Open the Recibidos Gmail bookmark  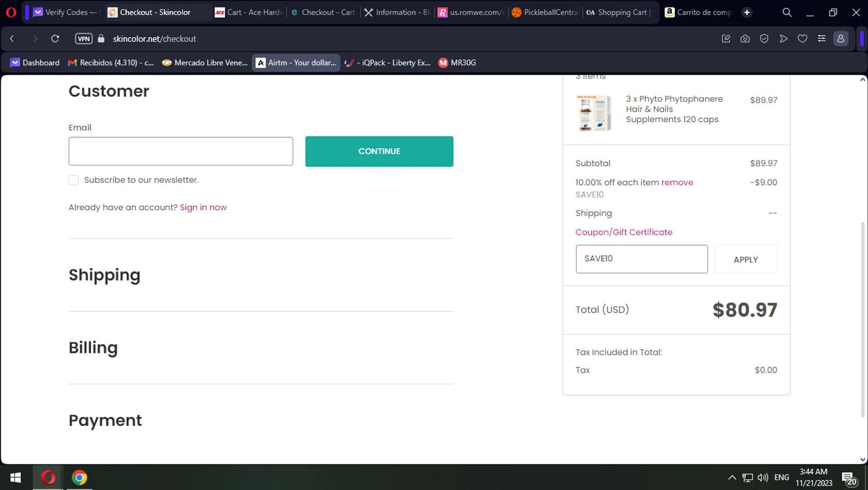[111, 62]
